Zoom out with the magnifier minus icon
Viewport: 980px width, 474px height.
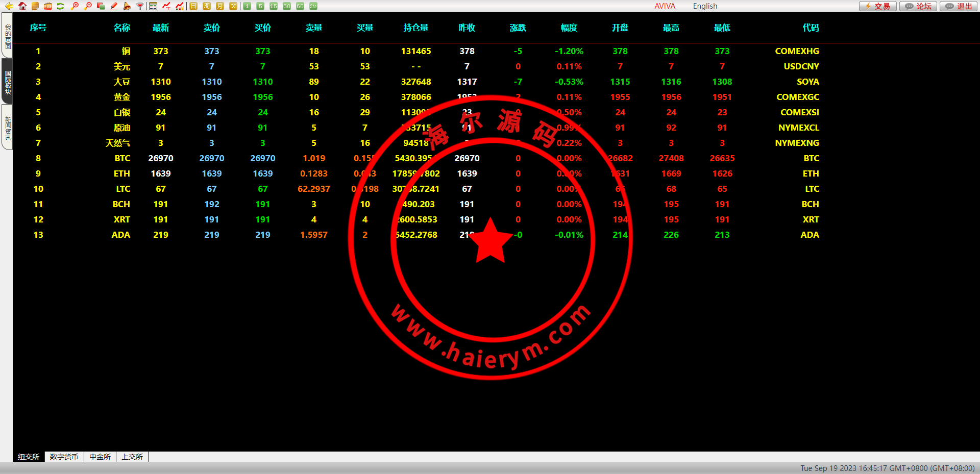pos(88,6)
